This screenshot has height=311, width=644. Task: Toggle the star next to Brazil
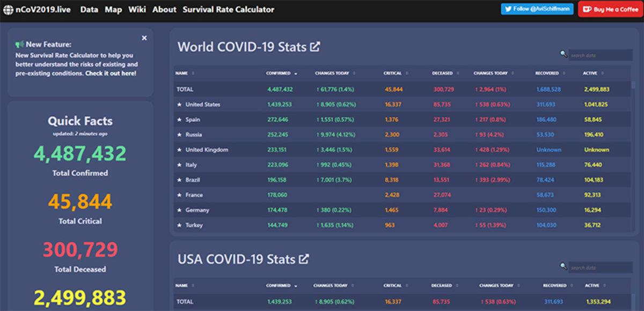[x=179, y=180]
